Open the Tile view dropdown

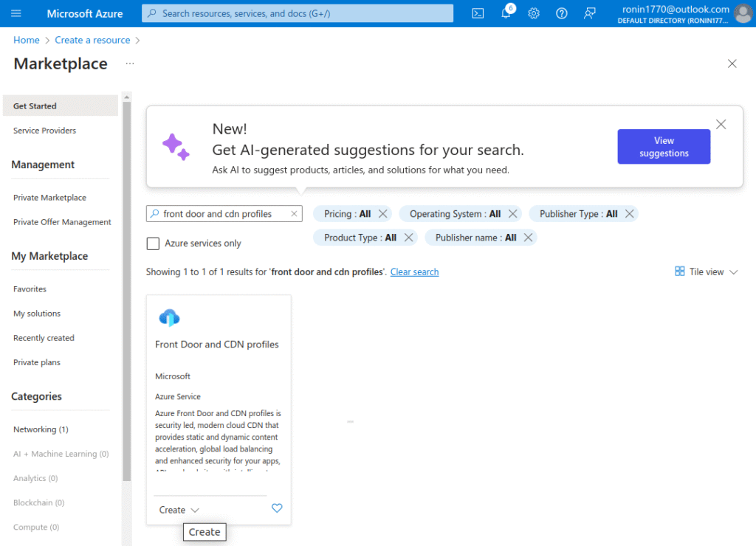coord(707,272)
